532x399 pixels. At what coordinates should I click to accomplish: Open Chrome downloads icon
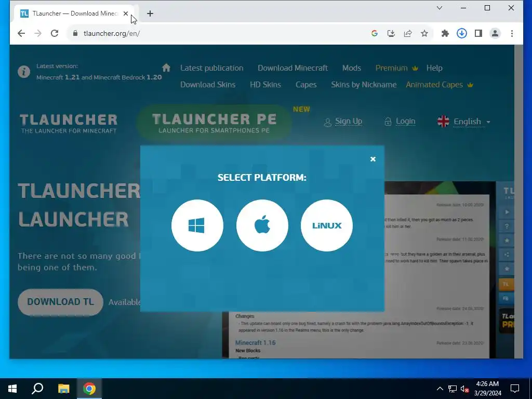pyautogui.click(x=462, y=33)
